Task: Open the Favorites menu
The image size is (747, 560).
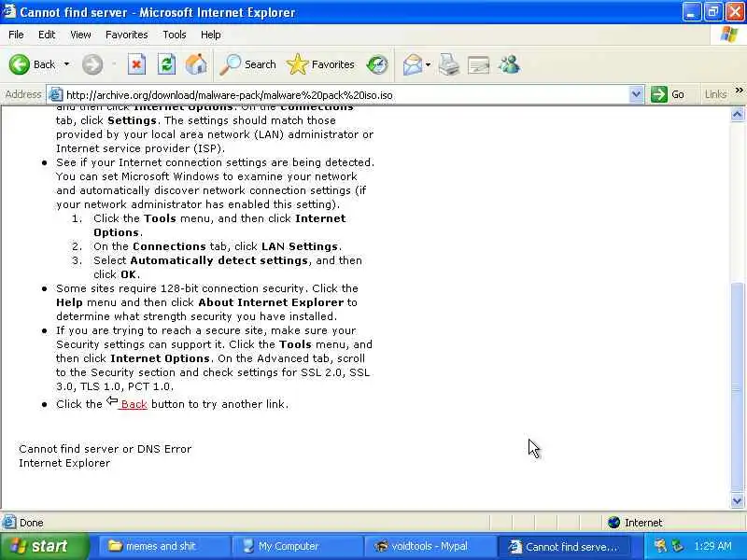Action: point(126,35)
